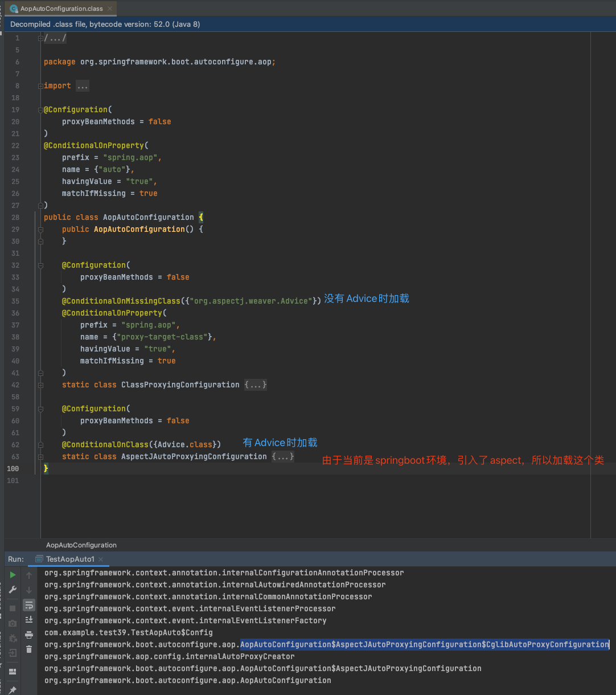Image resolution: width=616 pixels, height=695 pixels.
Task: Click console line internalAutoProxyCreator
Action: coord(170,657)
